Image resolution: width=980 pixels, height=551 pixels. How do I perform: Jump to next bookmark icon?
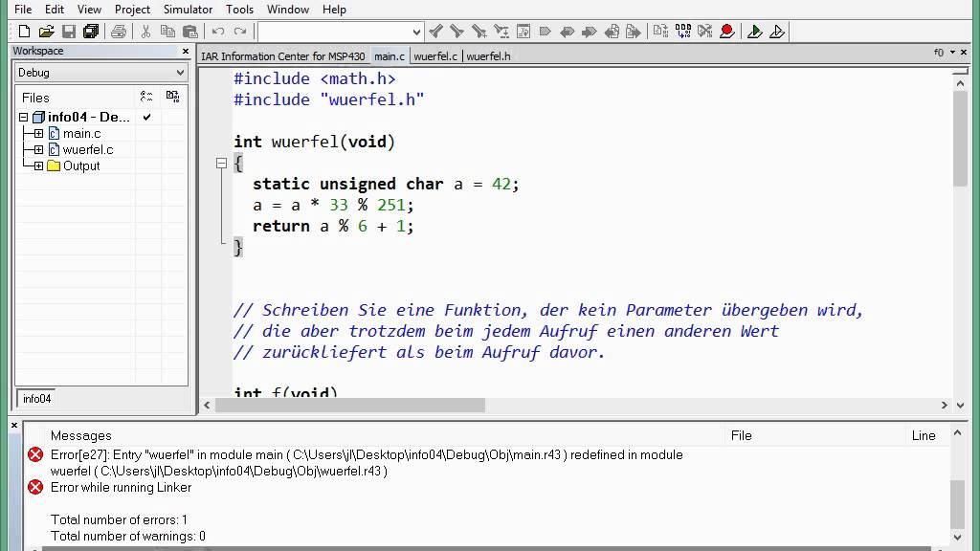(x=589, y=32)
